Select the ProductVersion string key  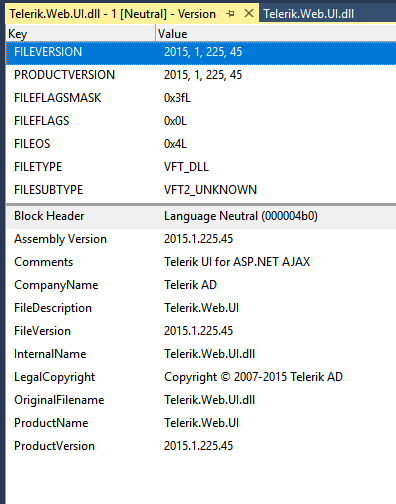[x=54, y=446]
